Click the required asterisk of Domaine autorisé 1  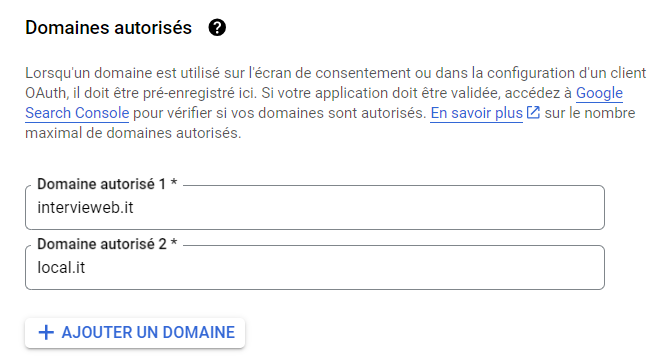click(x=174, y=183)
